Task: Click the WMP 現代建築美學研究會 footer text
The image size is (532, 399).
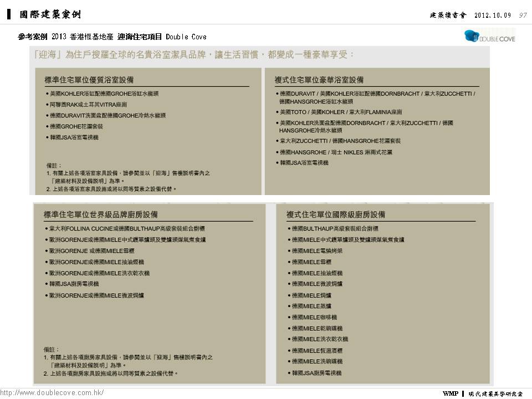Action: click(482, 393)
